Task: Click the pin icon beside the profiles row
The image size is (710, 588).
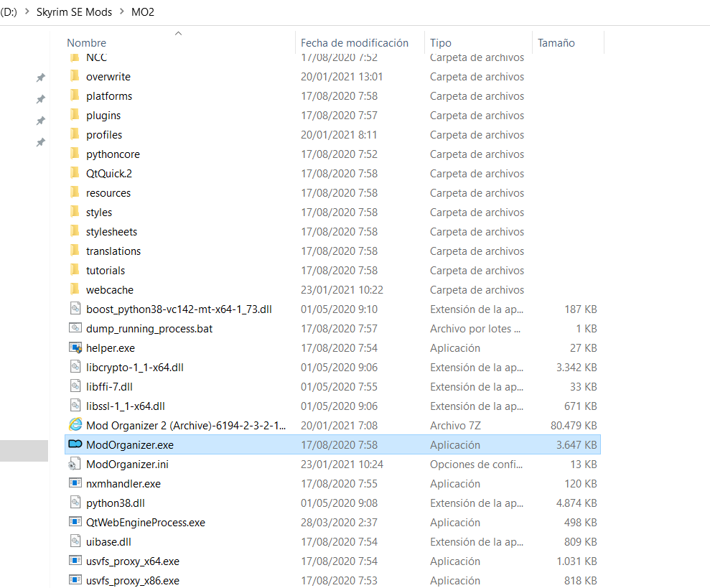Action: (41, 142)
